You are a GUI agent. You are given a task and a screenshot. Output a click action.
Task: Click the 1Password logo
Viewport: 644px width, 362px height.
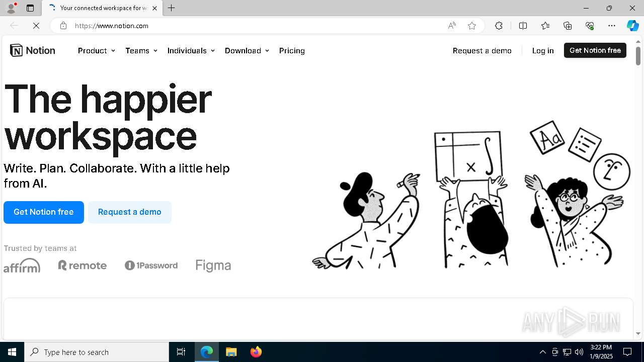(x=151, y=265)
